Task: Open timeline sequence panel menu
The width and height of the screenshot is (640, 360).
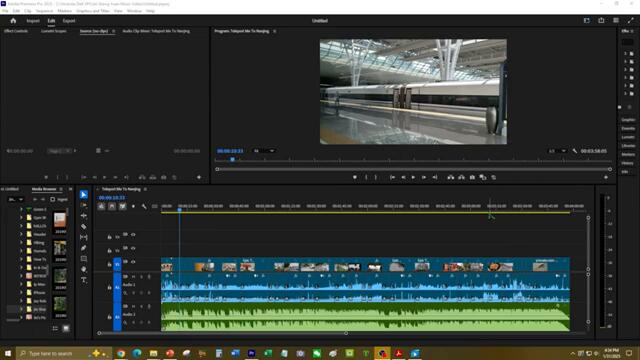Action: (145, 189)
